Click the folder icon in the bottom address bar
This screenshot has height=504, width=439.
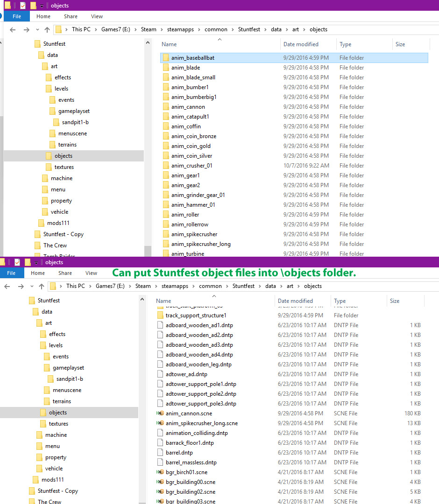tap(53, 286)
